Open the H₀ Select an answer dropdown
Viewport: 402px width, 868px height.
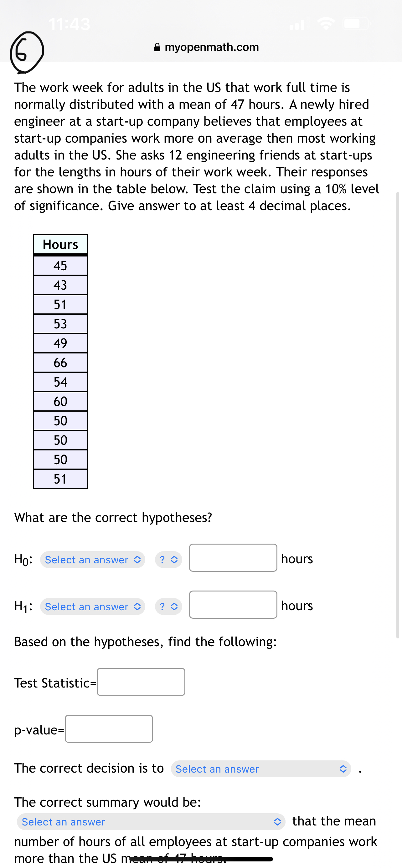tap(92, 559)
